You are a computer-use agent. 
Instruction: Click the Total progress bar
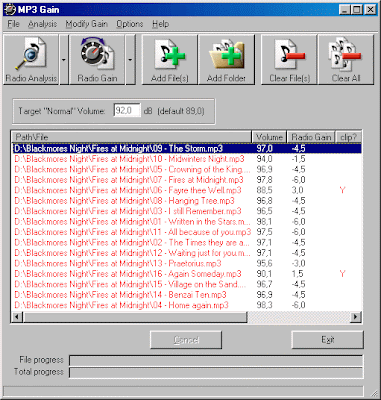(x=216, y=373)
